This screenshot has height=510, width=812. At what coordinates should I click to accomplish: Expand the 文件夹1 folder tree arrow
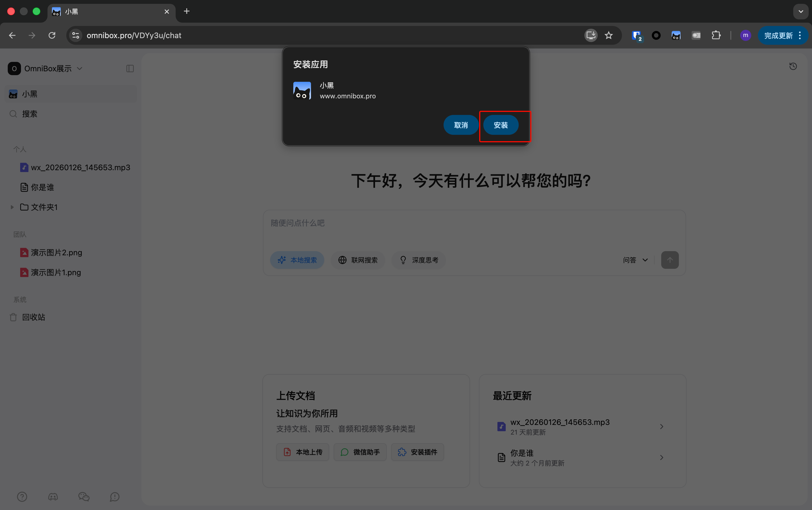[12, 207]
